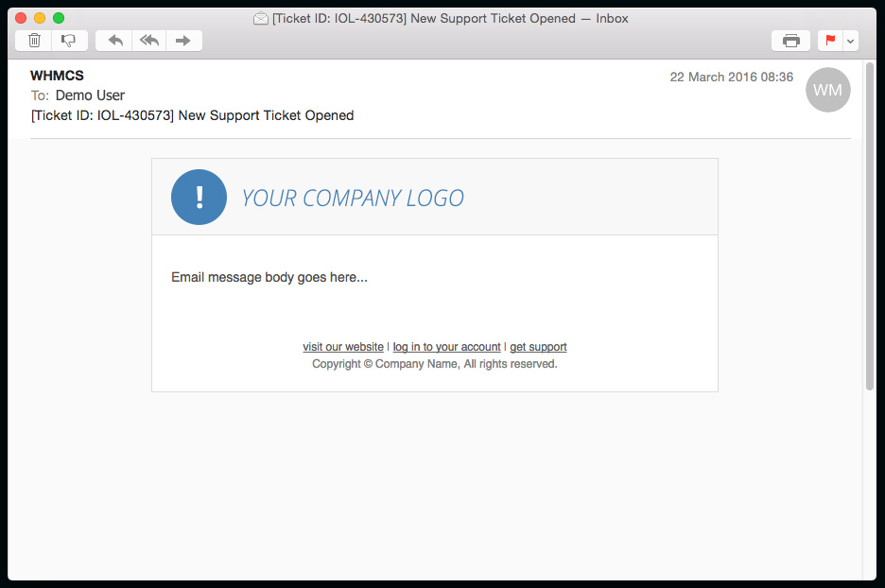This screenshot has width=885, height=588.
Task: Delete the message with the trash icon
Action: [x=34, y=41]
